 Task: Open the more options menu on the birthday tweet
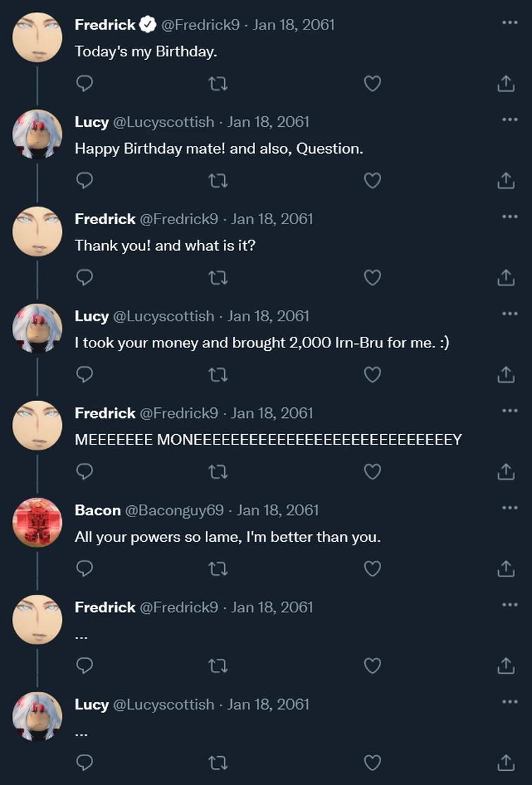pyautogui.click(x=509, y=21)
